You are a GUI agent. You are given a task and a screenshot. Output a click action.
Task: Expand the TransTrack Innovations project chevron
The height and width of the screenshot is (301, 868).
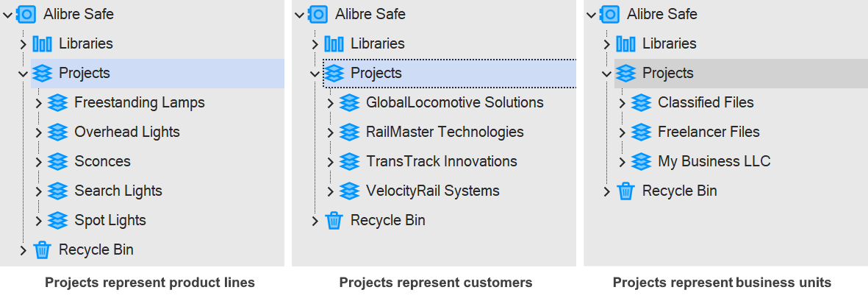[331, 161]
